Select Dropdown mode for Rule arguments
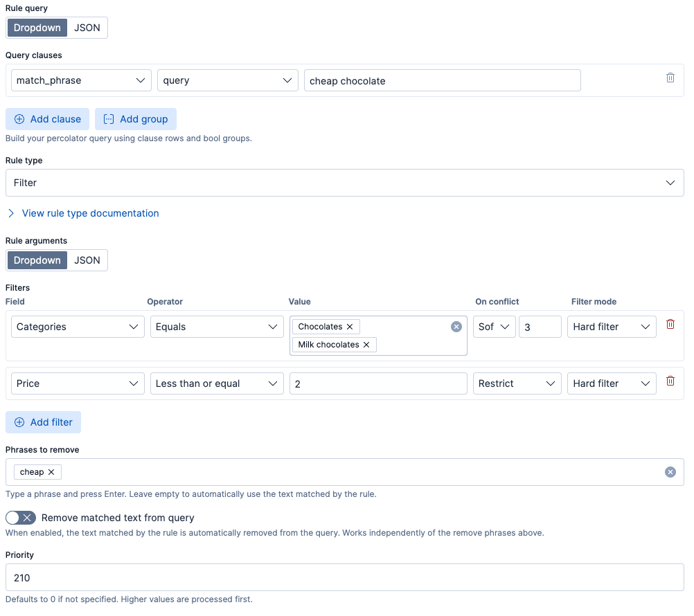 (x=37, y=260)
